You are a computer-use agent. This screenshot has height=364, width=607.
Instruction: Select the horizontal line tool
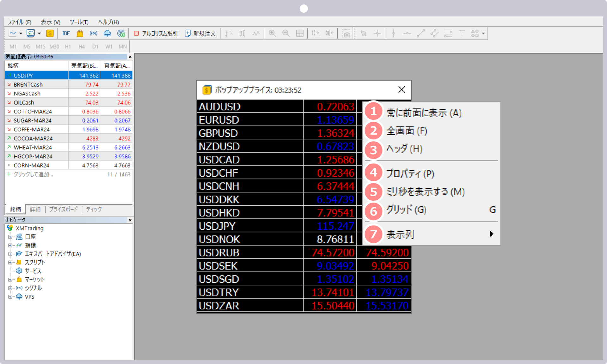407,33
